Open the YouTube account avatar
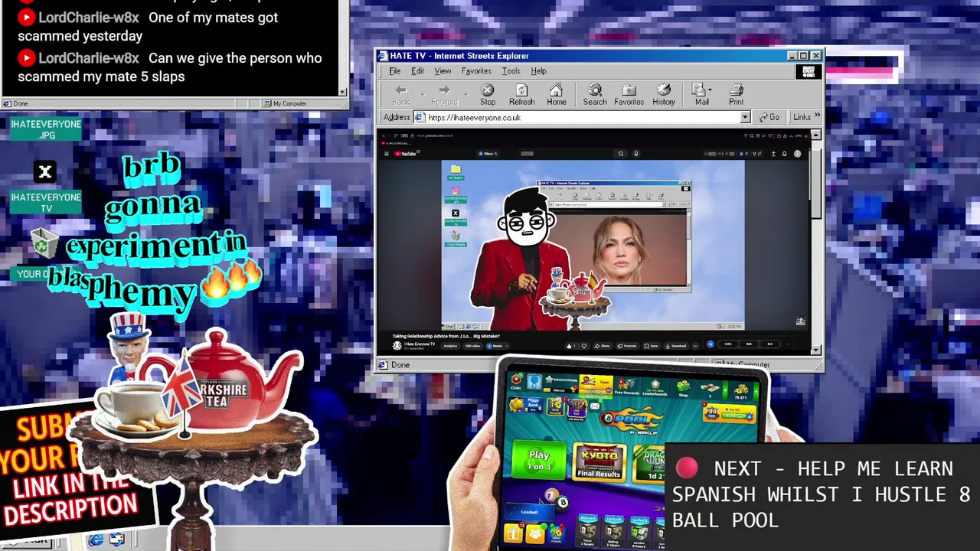The image size is (980, 551). pos(797,154)
